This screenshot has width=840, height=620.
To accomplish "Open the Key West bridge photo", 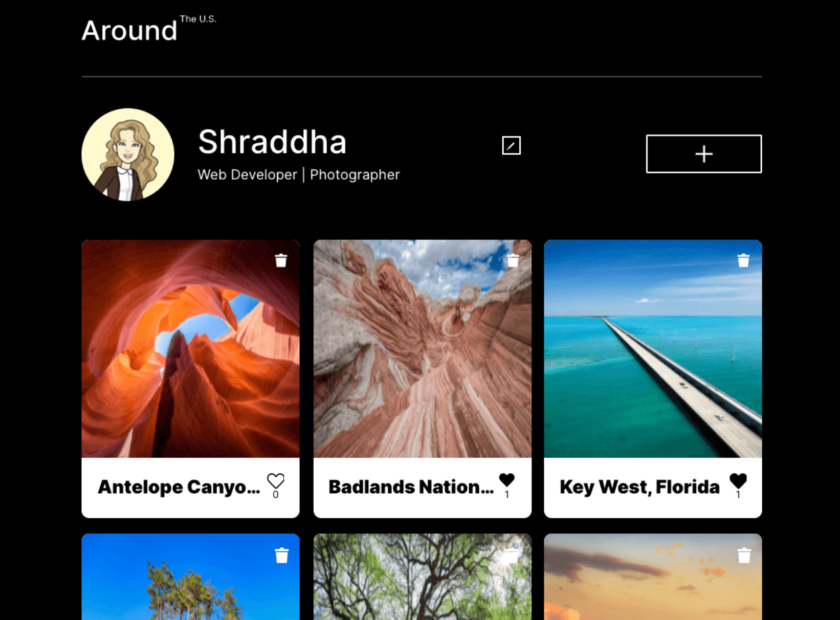I will point(653,349).
